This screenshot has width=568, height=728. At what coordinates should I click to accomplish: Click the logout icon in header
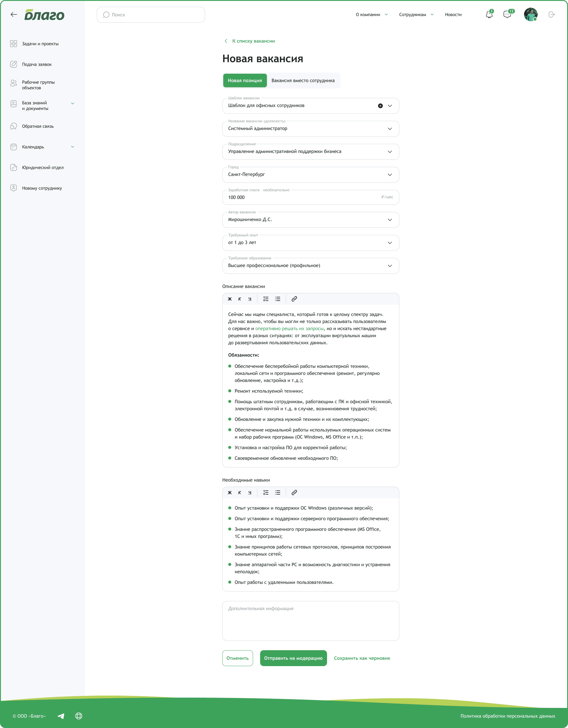point(552,14)
